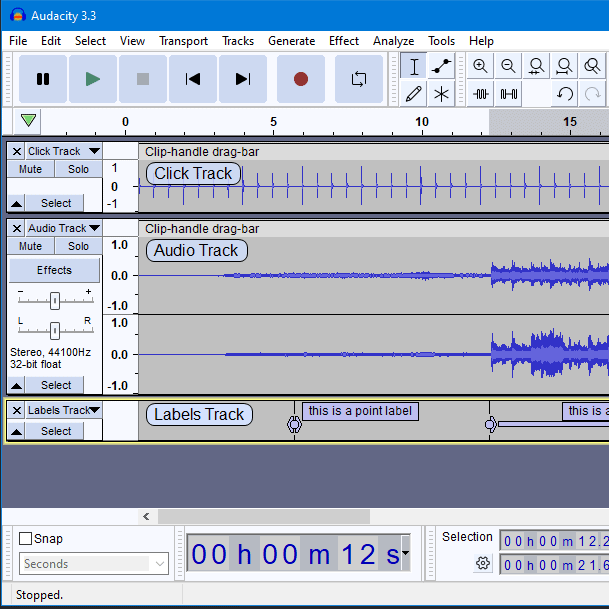Click the 'this is a point label' label
The width and height of the screenshot is (609, 609).
point(360,411)
